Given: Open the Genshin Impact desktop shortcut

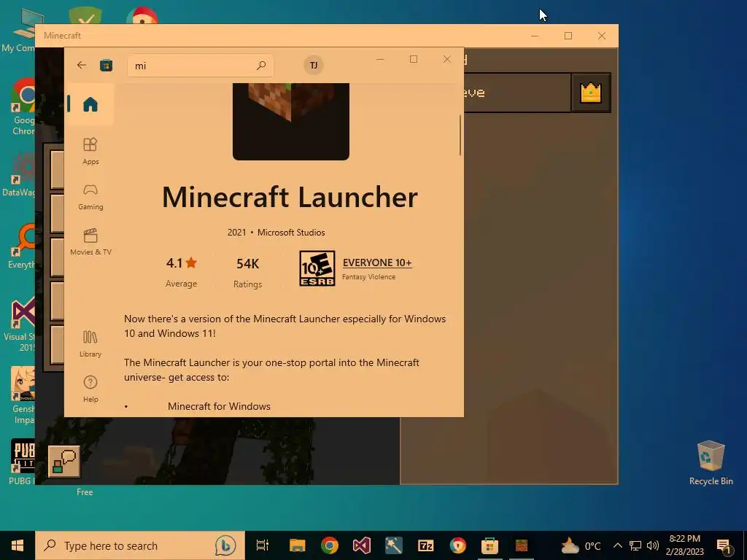Looking at the screenshot, I should 22,395.
